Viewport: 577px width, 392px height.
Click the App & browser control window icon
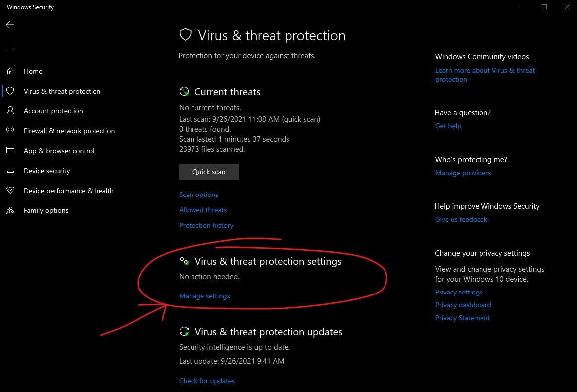point(10,150)
